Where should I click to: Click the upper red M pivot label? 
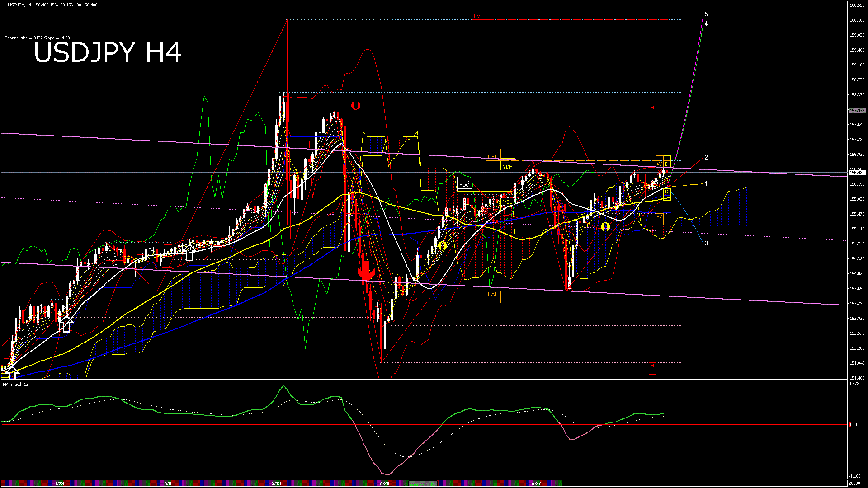pos(652,105)
